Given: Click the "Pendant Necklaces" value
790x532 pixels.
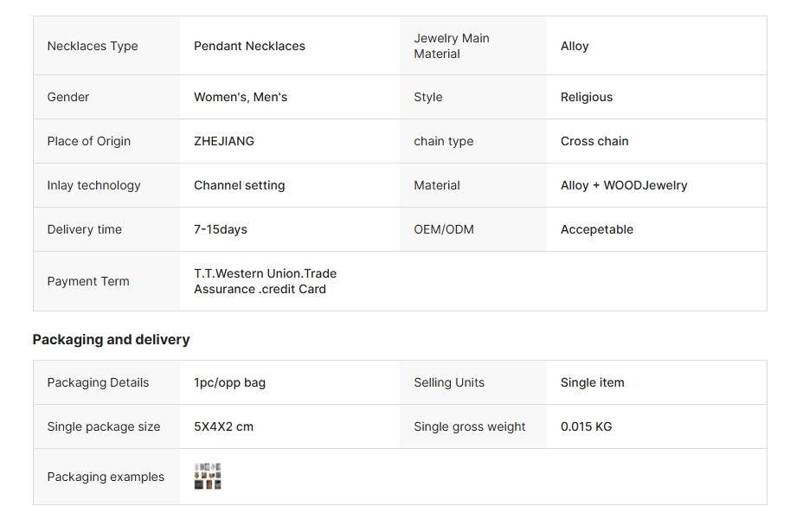Looking at the screenshot, I should tap(249, 46).
